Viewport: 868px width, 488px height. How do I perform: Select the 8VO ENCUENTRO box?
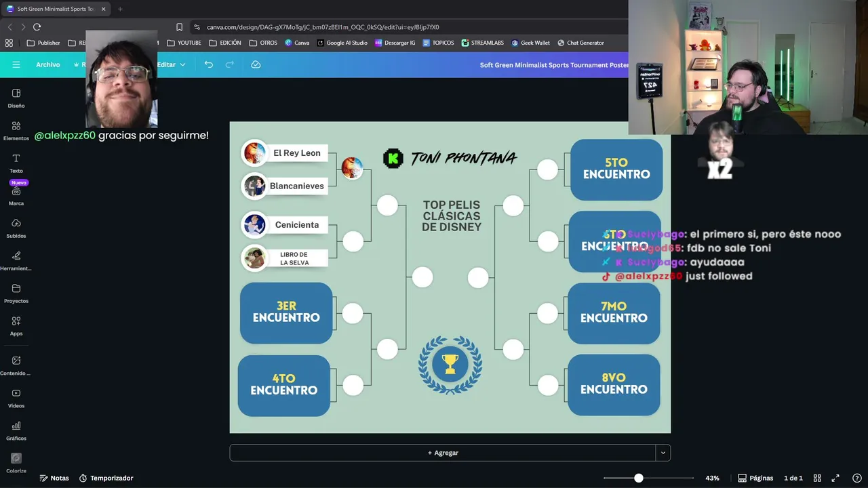coord(614,384)
